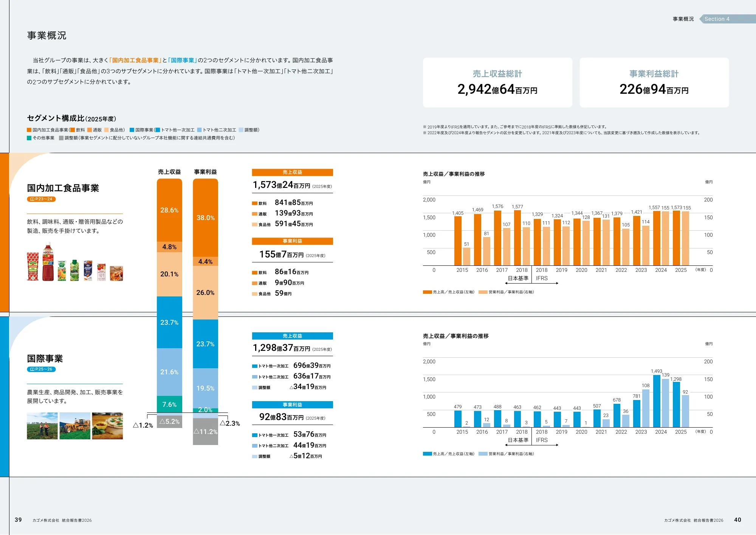Open the P.25~26 page reference badge
Screen dimensions: 756x535
(x=41, y=369)
